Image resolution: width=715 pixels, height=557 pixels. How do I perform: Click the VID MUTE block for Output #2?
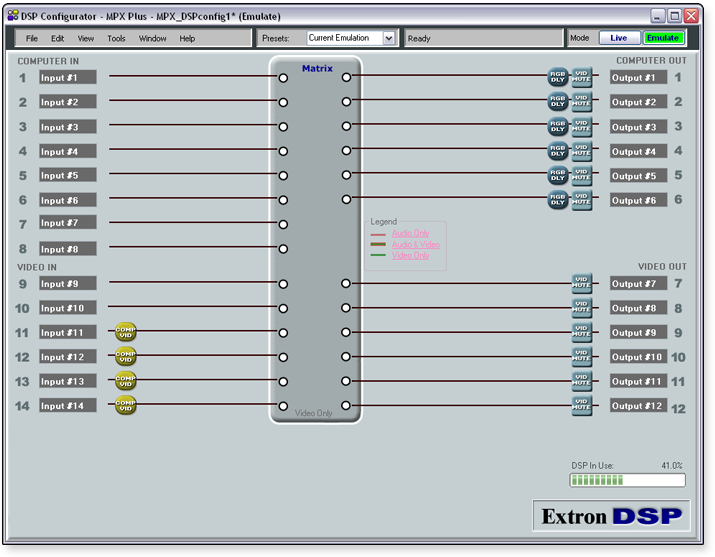pyautogui.click(x=582, y=102)
